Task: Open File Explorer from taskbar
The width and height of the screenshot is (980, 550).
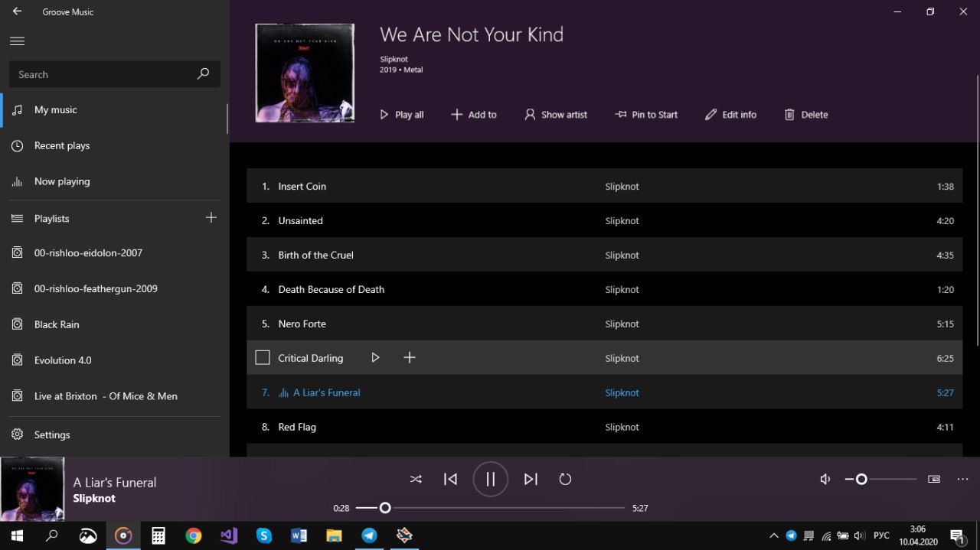Action: (335, 535)
